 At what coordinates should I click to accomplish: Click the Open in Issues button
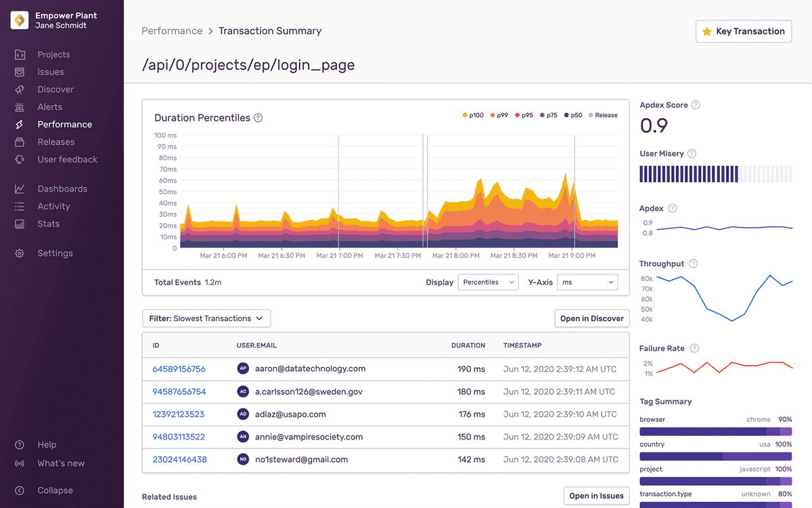[597, 496]
